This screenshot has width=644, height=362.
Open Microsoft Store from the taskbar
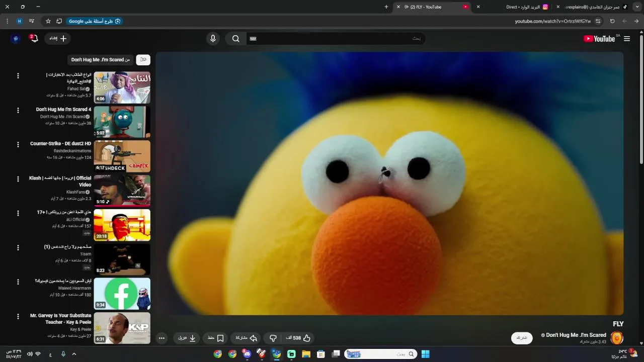coord(321,354)
